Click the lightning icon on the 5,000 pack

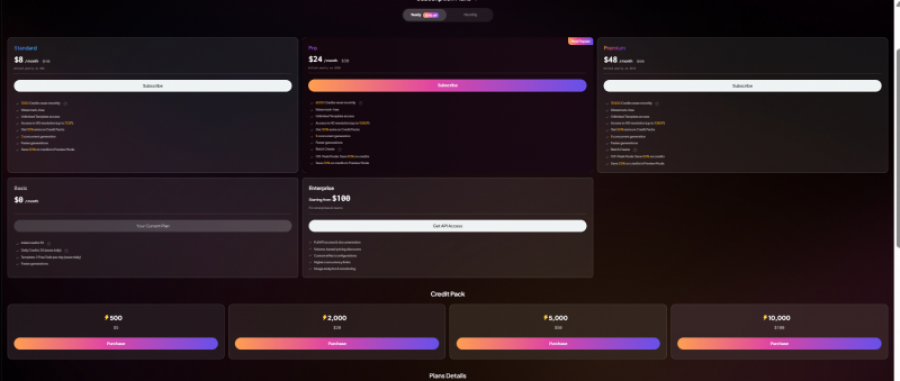pos(546,317)
